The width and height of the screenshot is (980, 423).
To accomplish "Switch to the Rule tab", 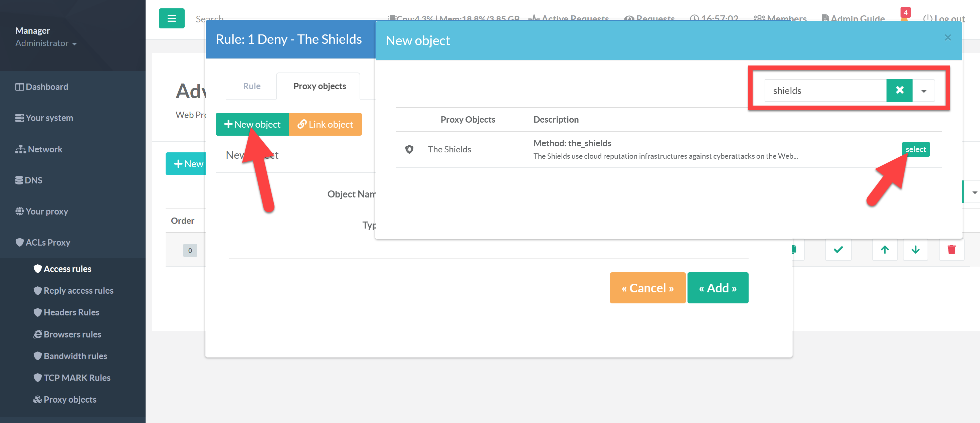I will [251, 86].
